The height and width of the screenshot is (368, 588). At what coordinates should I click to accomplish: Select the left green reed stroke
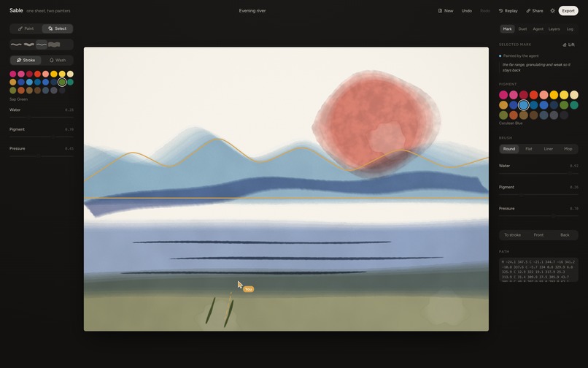[210, 310]
